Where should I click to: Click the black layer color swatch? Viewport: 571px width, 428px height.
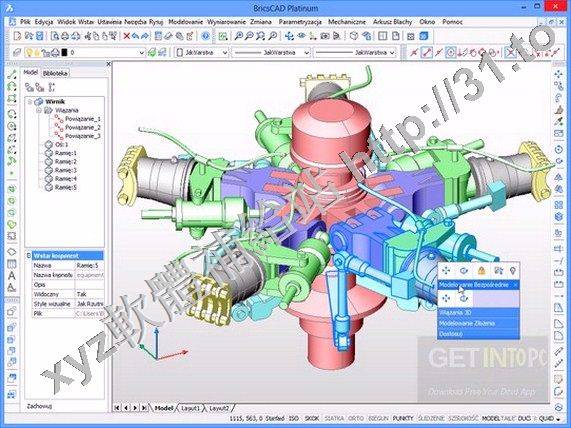click(64, 52)
